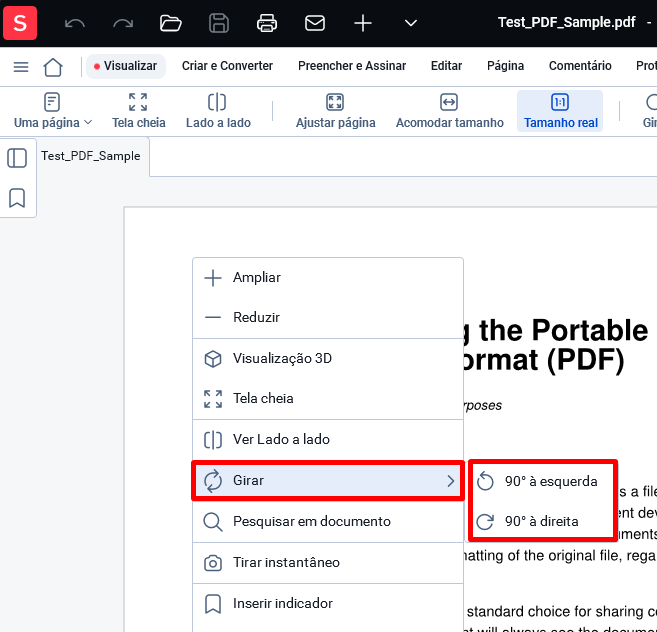The image size is (657, 632).
Task: Enable Lado a lado view in ribbon
Action: pyautogui.click(x=218, y=111)
